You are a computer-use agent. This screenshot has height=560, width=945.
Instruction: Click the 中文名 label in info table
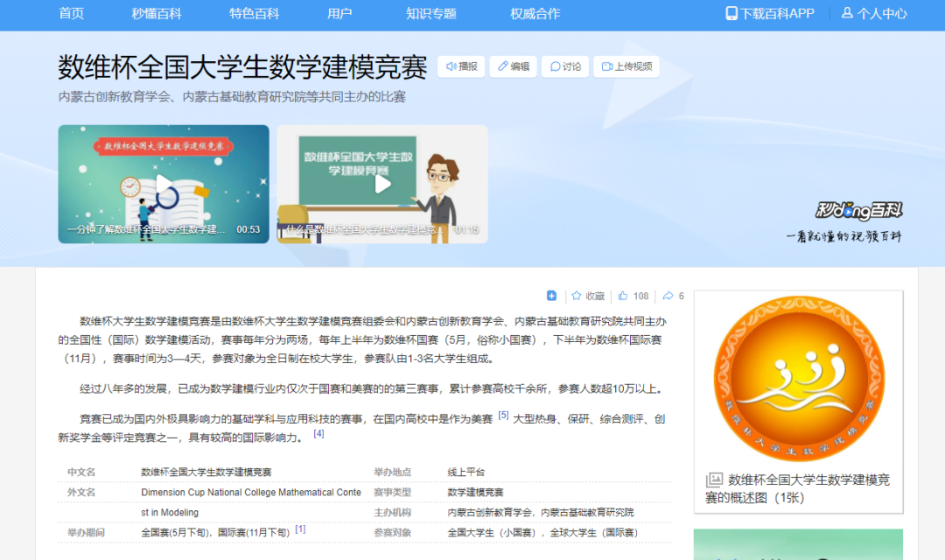81,472
